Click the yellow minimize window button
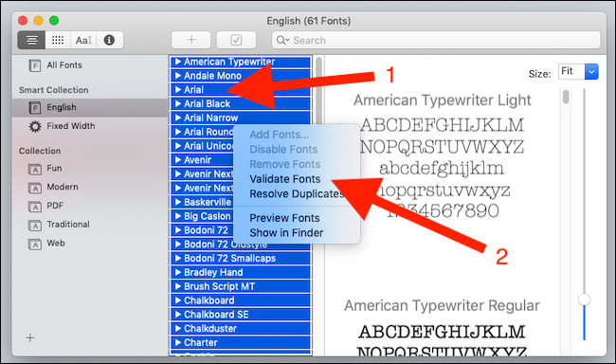The image size is (616, 364). (38, 21)
